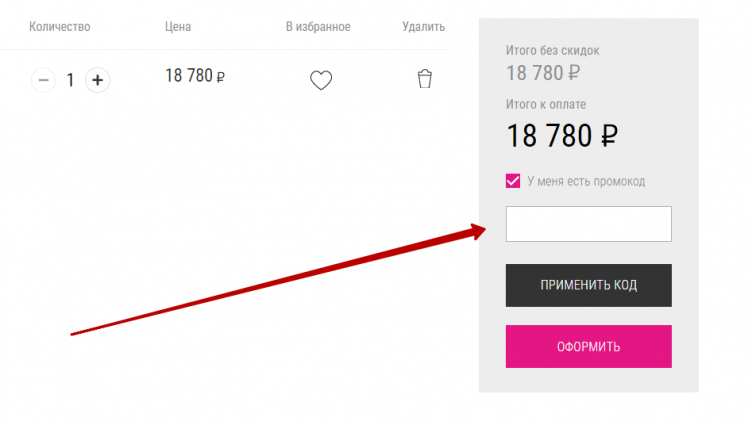Click the "Количество" column header
Viewport: 752px width, 425px height.
pos(60,27)
